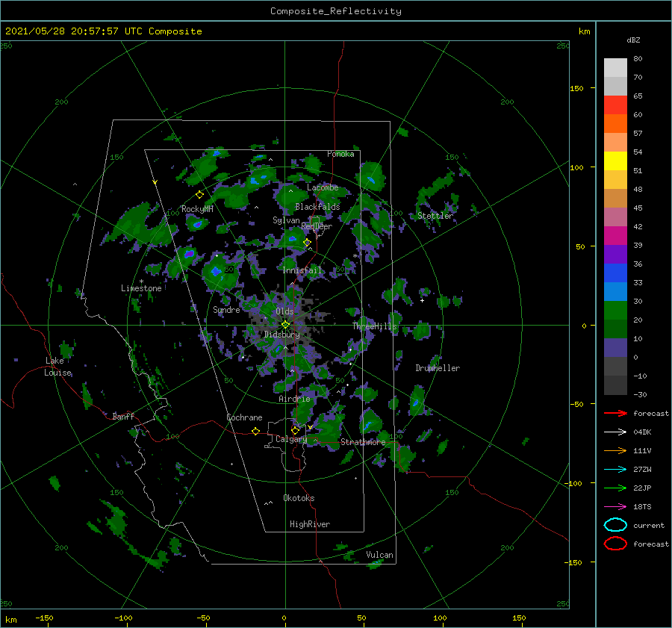Click the purple storm cell west of Innisfail
The height and width of the screenshot is (628, 672).
click(189, 254)
